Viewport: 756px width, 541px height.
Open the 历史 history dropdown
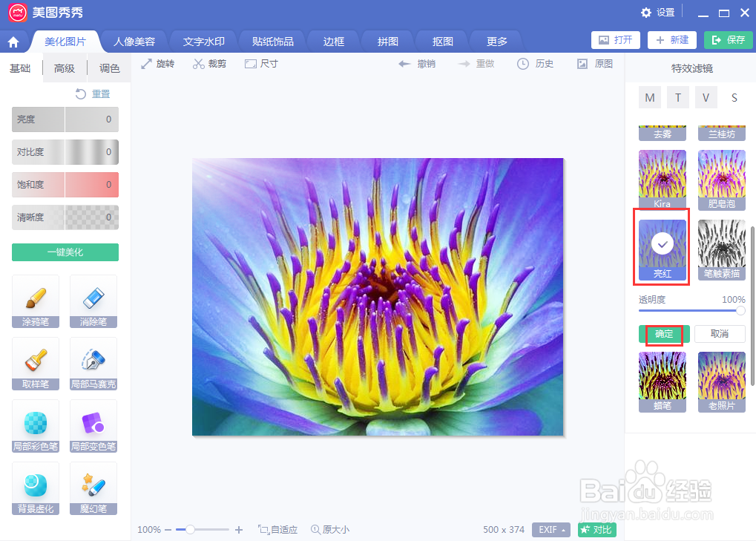(535, 64)
